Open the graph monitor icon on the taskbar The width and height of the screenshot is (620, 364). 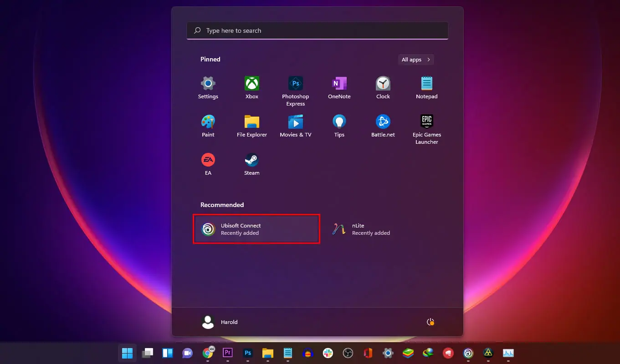[x=508, y=353]
